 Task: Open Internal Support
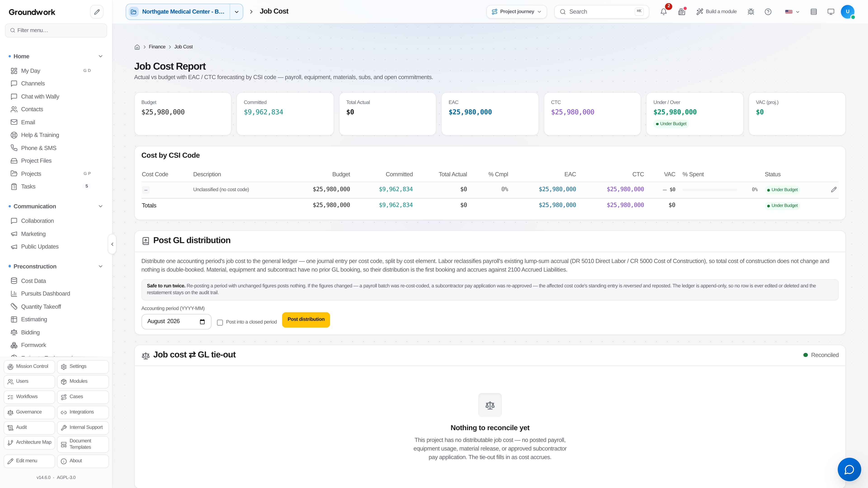83,428
